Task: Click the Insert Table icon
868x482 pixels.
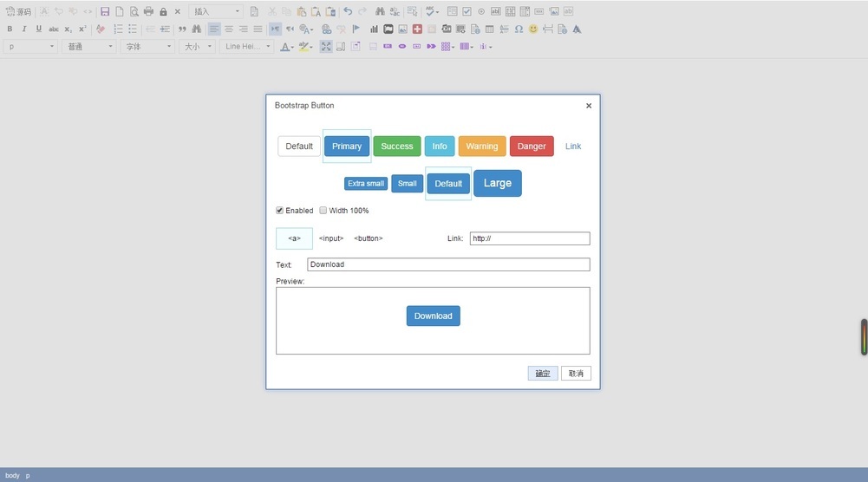Action: pyautogui.click(x=489, y=29)
